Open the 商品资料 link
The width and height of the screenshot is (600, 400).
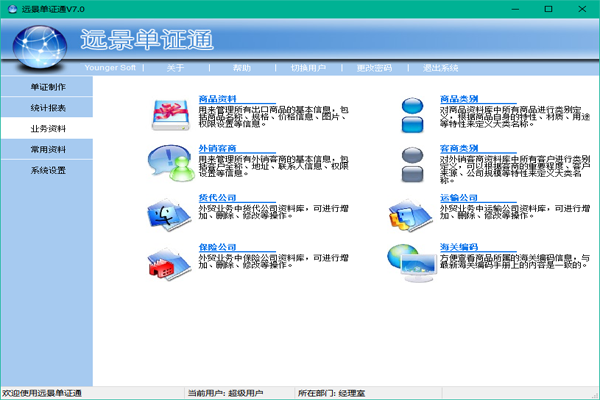(217, 99)
